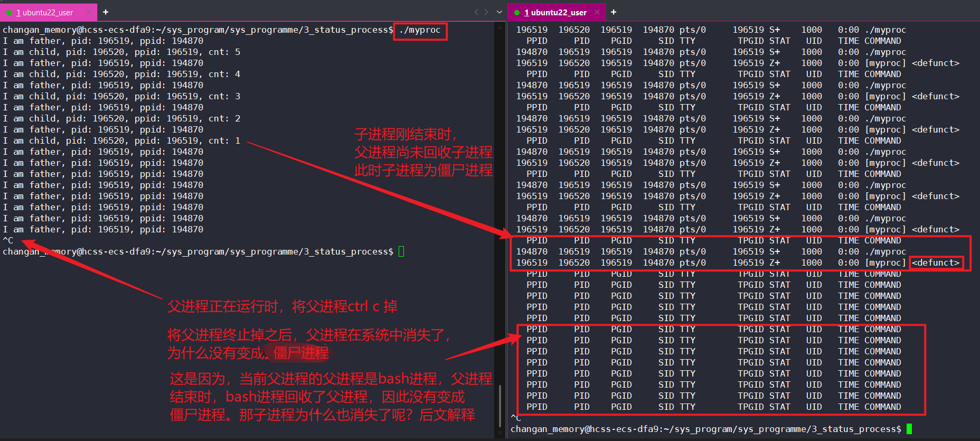
Task: Click the child line with cnt: 2
Action: pos(121,118)
